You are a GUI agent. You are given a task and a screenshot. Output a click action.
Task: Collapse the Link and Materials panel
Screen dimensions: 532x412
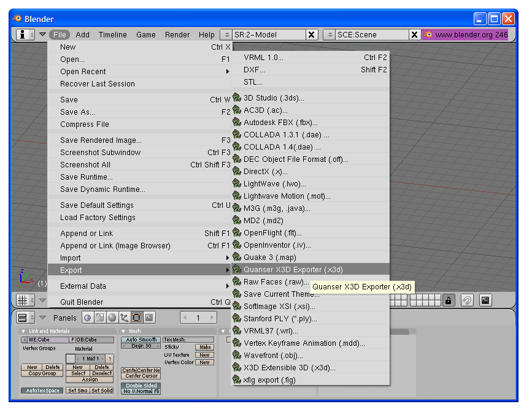point(24,329)
